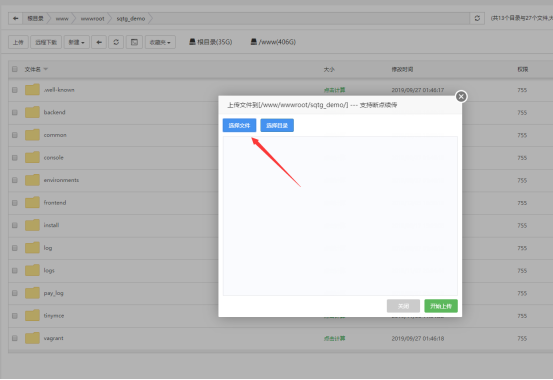Click the 大小 column header
The image size is (553, 380).
point(329,70)
